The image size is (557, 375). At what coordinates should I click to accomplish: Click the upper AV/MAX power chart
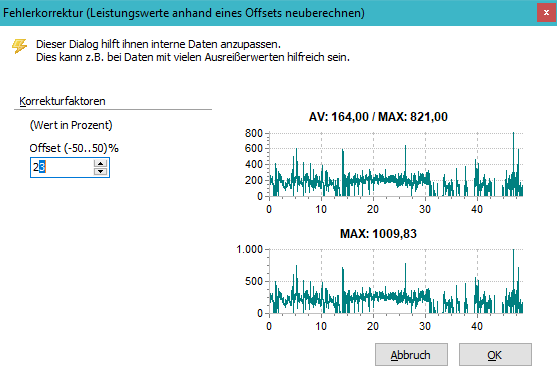[x=396, y=164]
